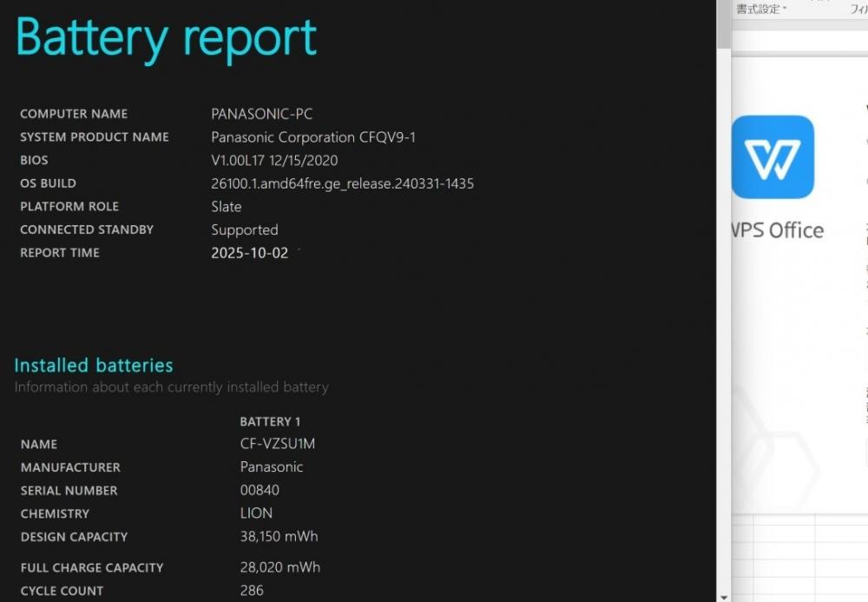Click the WPS Office logo icon
The width and height of the screenshot is (868, 602).
coord(773,156)
